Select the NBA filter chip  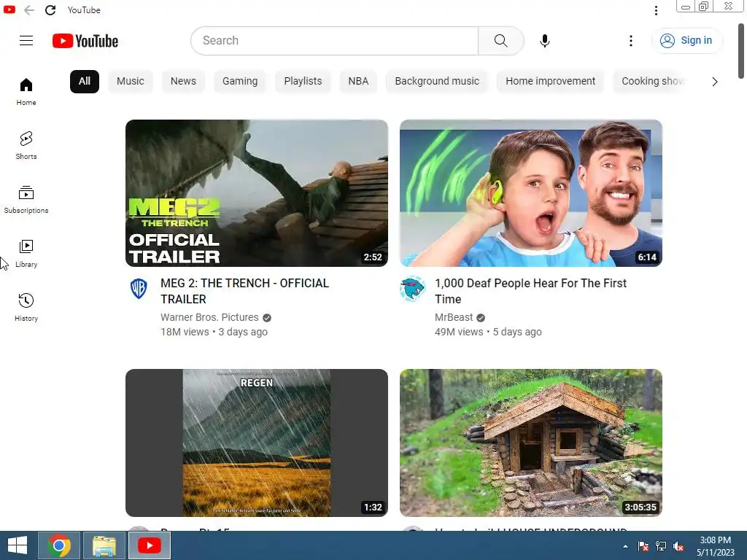[358, 82]
